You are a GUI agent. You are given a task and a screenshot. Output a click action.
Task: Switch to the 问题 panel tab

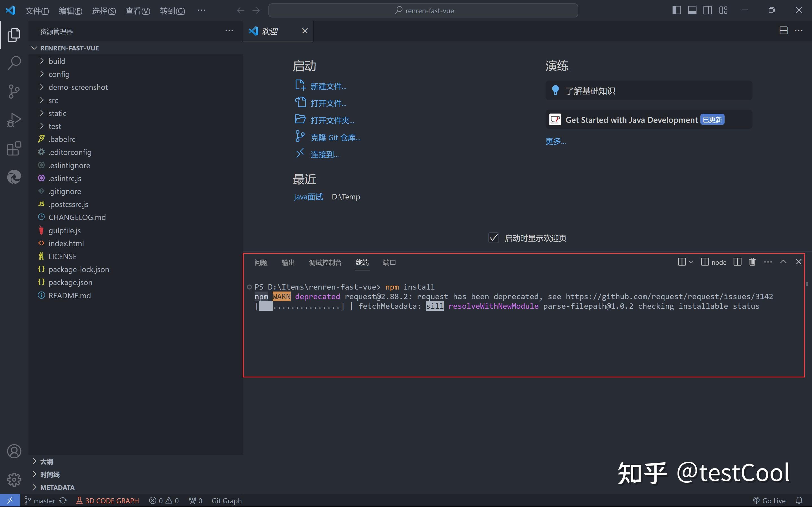pos(261,263)
